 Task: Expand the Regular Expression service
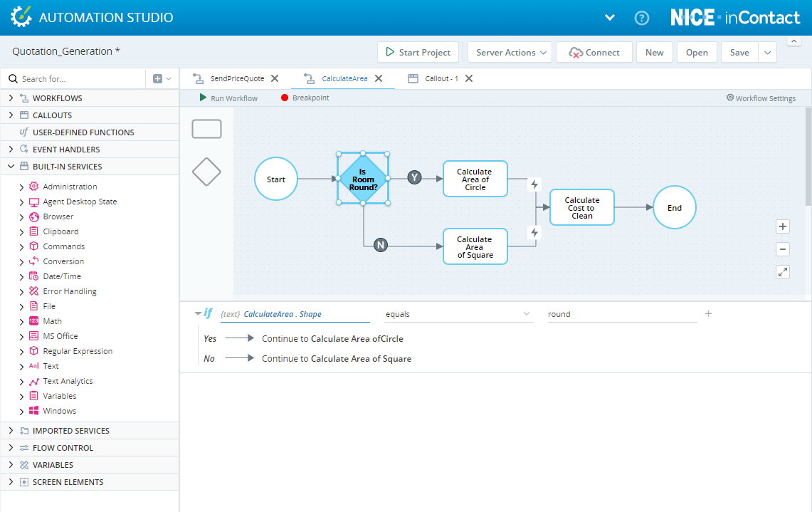21,352
